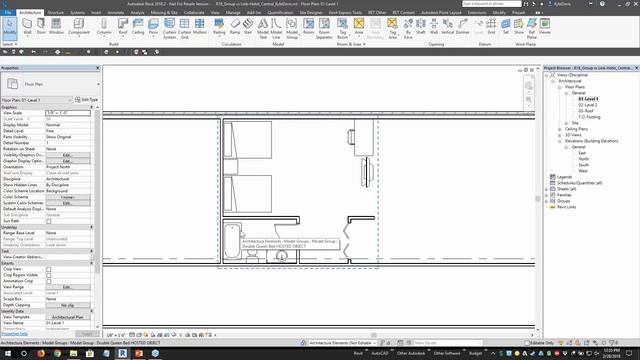
Task: Enable the Annotation Crop checkbox
Action: pyautogui.click(x=49, y=281)
